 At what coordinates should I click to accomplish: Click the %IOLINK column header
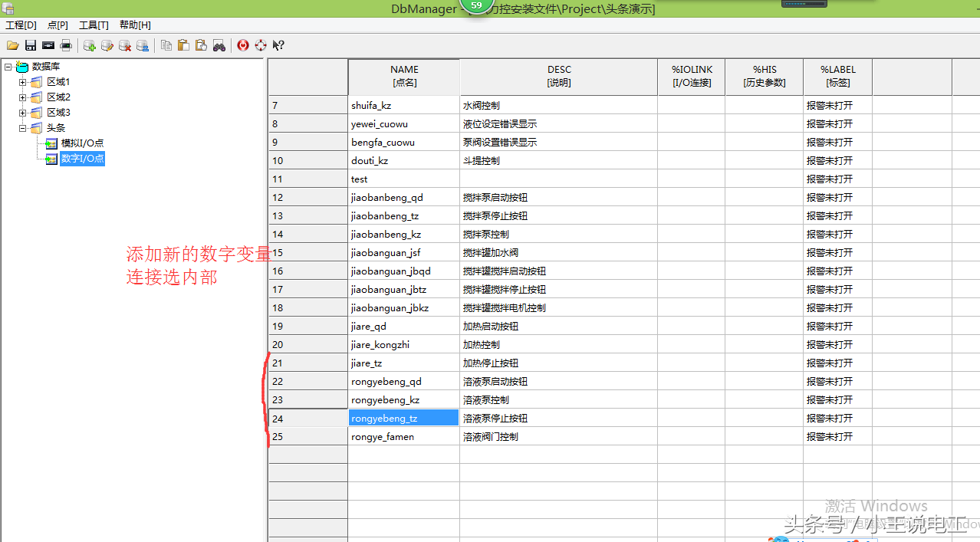tap(692, 77)
